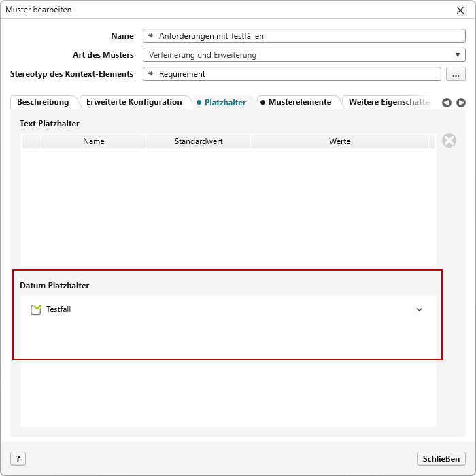Select the Testfall label in Datum Platzhalter

[x=58, y=309]
